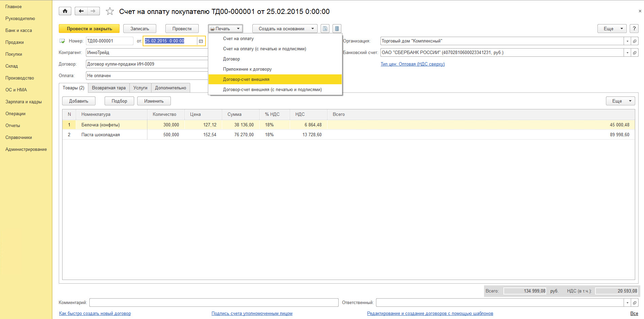Click Провести и закрыть button
The width and height of the screenshot is (644, 319).
[89, 29]
